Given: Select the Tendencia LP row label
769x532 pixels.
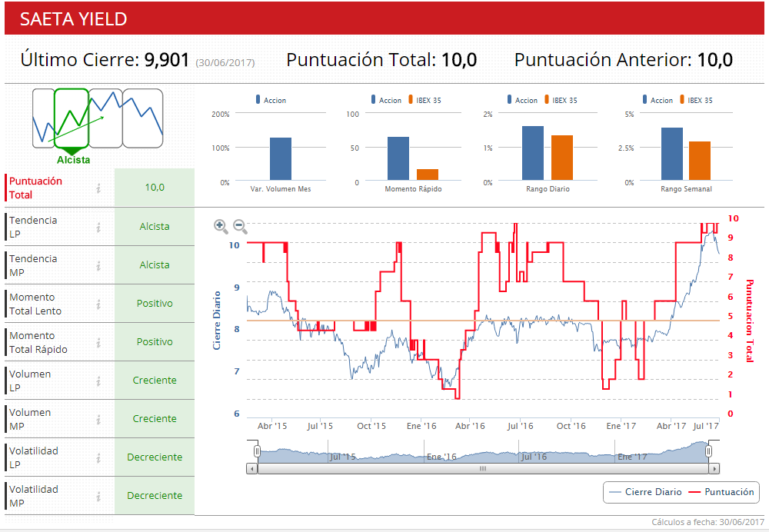Looking at the screenshot, I should pos(34,227).
